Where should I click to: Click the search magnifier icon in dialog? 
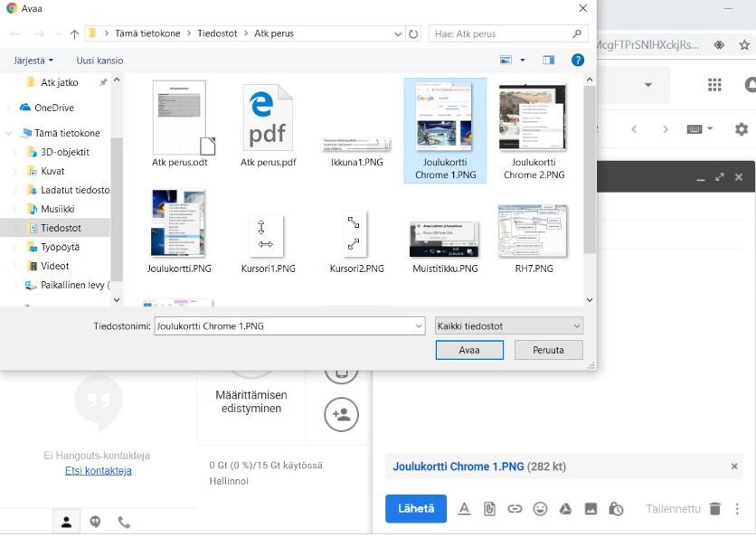[x=577, y=33]
